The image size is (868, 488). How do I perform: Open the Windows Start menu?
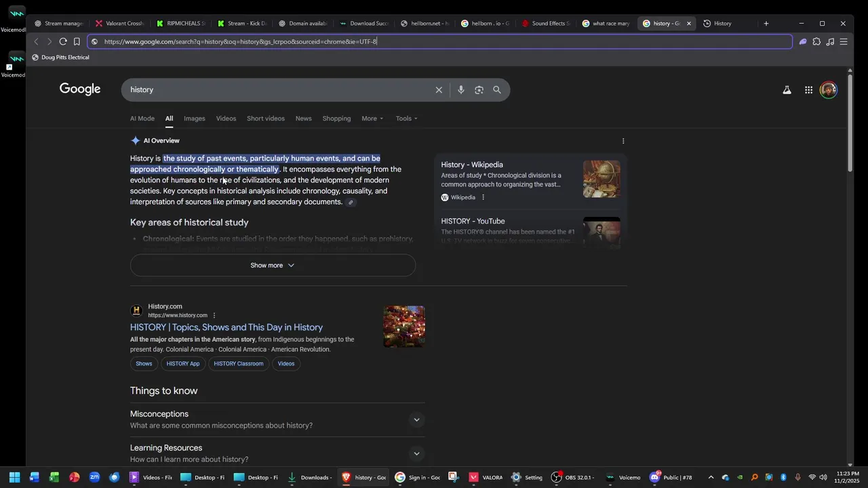click(x=14, y=477)
